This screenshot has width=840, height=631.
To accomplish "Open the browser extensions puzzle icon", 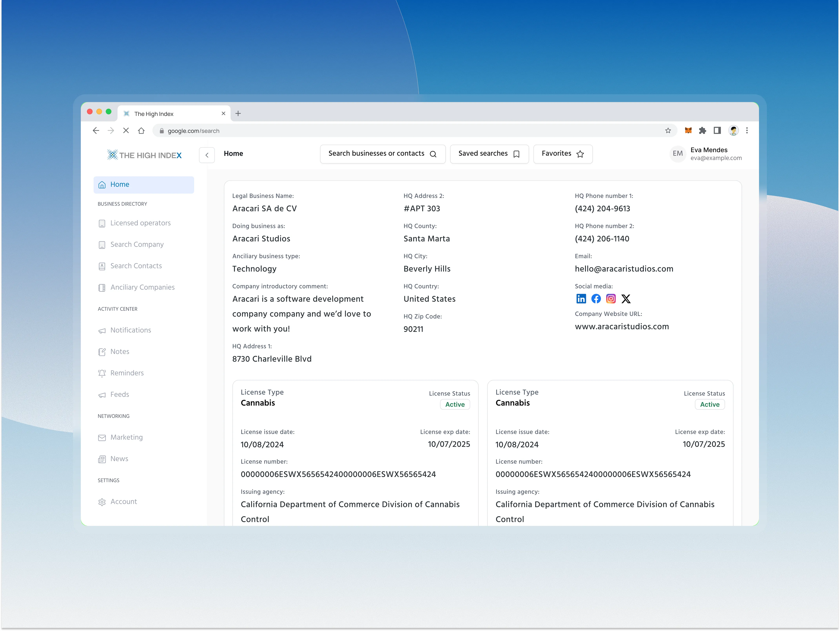I will [703, 131].
